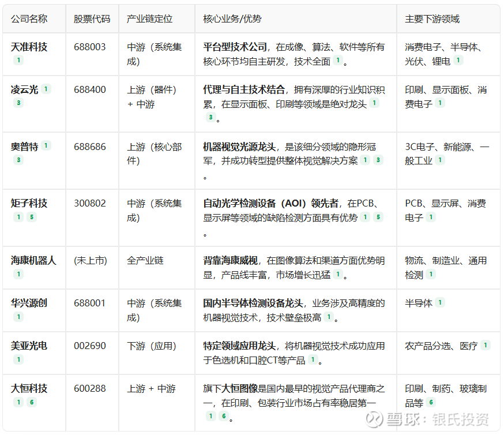Select the 股票代码 column header
This screenshot has height=435, width=504.
(x=92, y=19)
